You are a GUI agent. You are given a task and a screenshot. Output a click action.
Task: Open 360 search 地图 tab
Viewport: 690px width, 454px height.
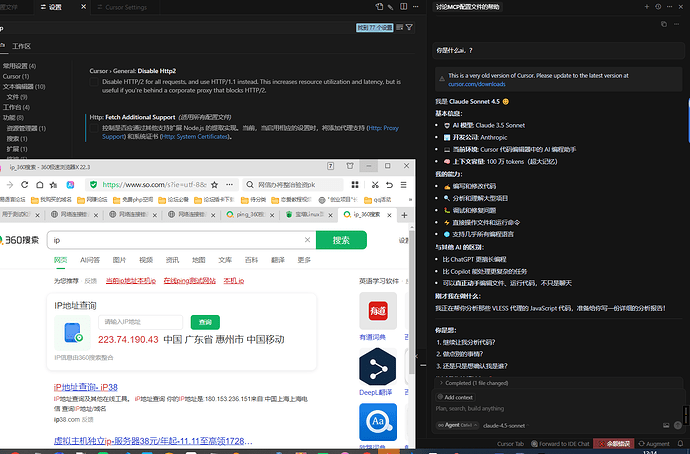[198, 260]
